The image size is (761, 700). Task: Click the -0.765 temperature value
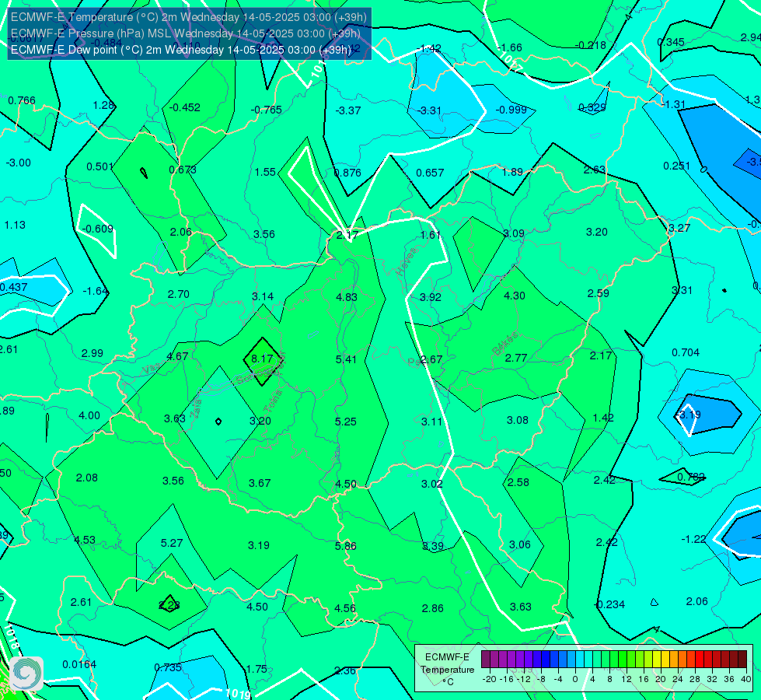[x=266, y=110]
